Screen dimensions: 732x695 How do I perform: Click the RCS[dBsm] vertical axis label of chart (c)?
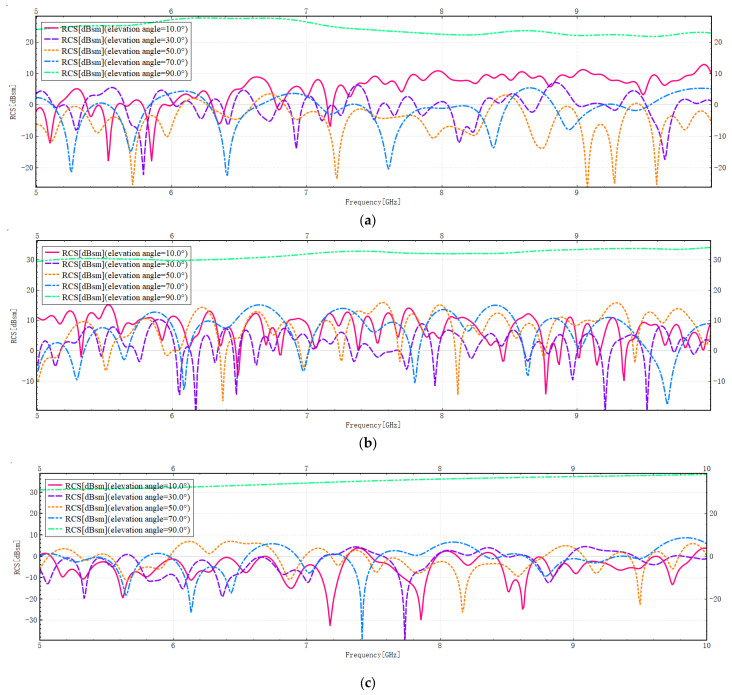(x=18, y=557)
